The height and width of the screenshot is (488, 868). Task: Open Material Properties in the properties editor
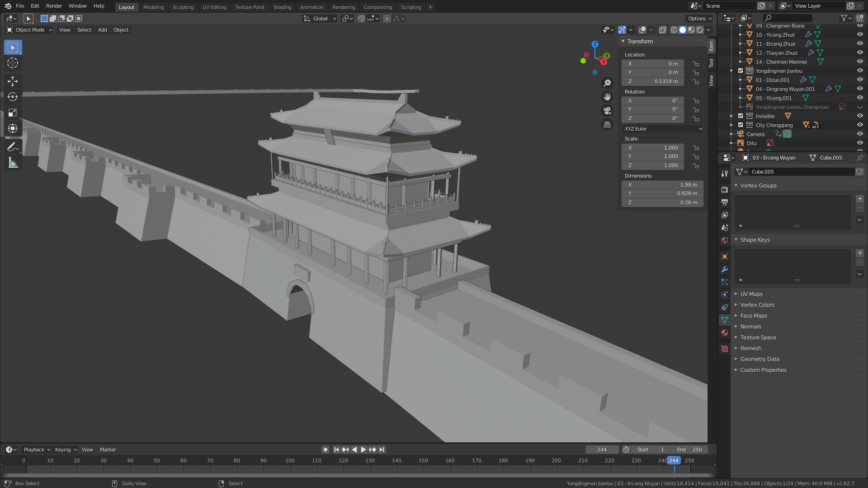click(725, 333)
